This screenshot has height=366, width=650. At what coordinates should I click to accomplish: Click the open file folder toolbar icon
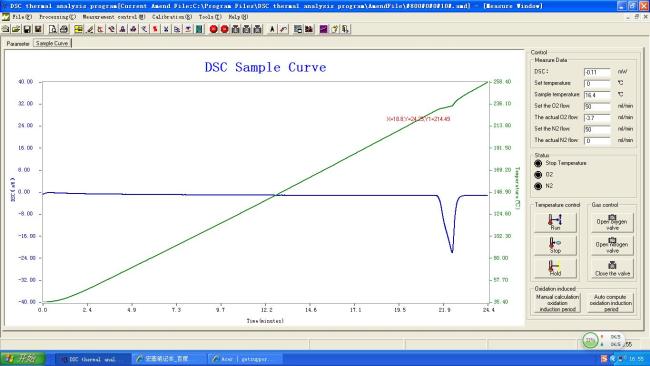[x=16, y=29]
